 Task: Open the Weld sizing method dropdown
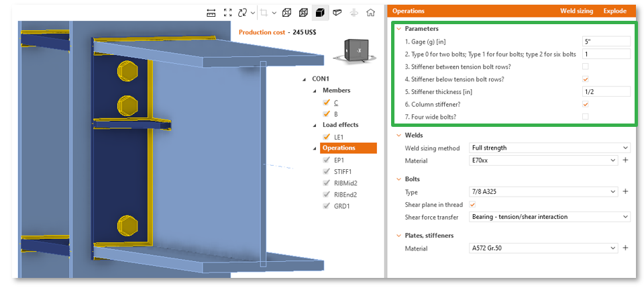[x=549, y=148]
